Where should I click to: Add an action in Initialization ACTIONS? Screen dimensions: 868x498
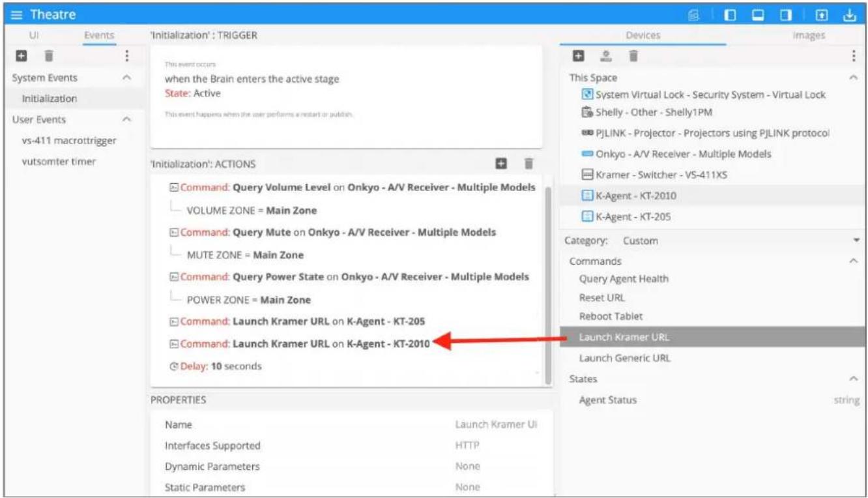501,163
